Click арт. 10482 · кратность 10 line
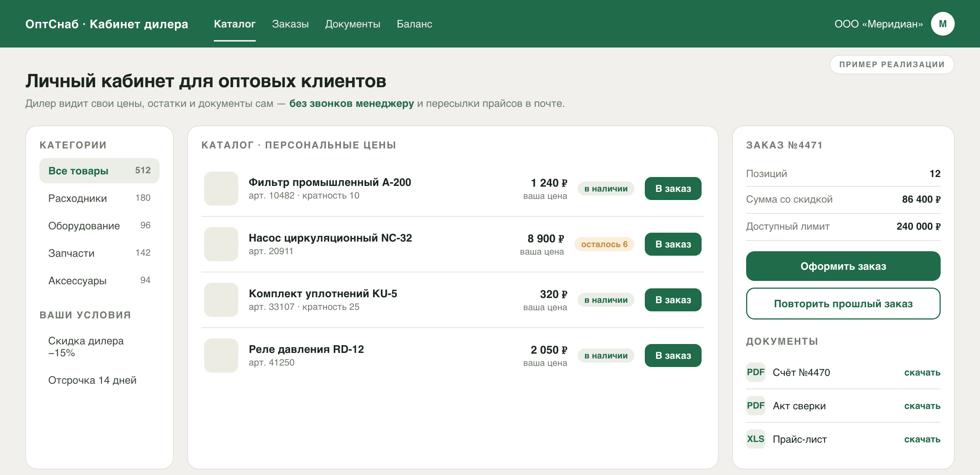Viewport: 980px width, 475px height. click(x=304, y=196)
